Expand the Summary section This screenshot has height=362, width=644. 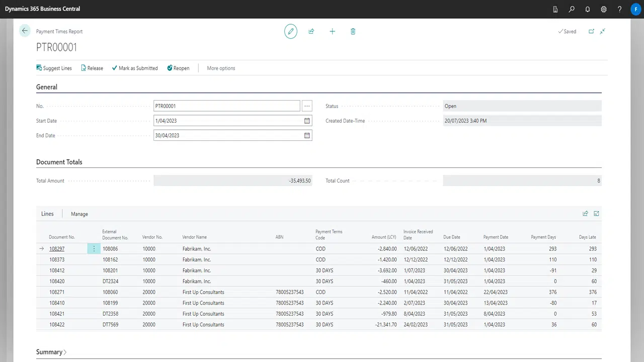[51, 352]
